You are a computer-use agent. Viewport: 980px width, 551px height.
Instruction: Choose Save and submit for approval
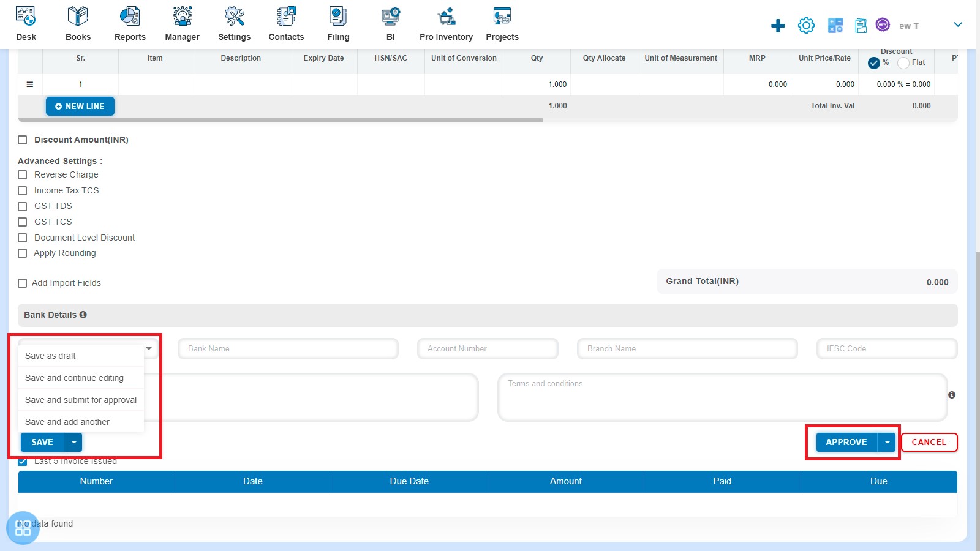coord(81,400)
